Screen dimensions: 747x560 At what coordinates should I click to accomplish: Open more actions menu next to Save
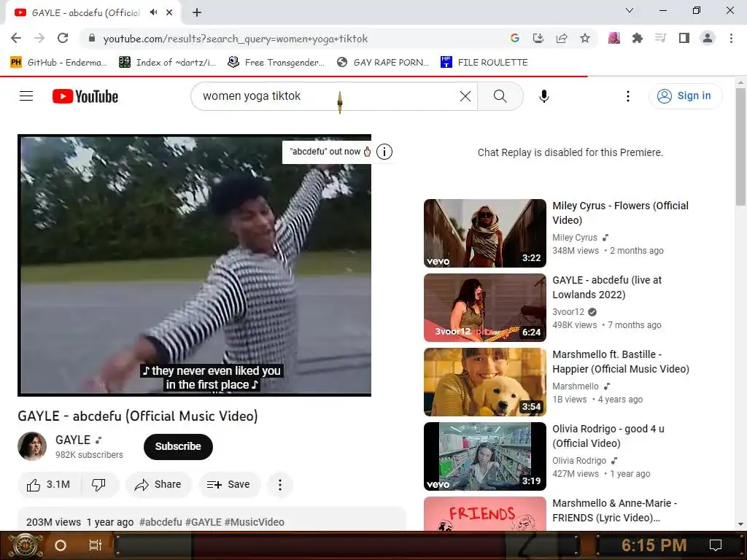[x=280, y=485]
